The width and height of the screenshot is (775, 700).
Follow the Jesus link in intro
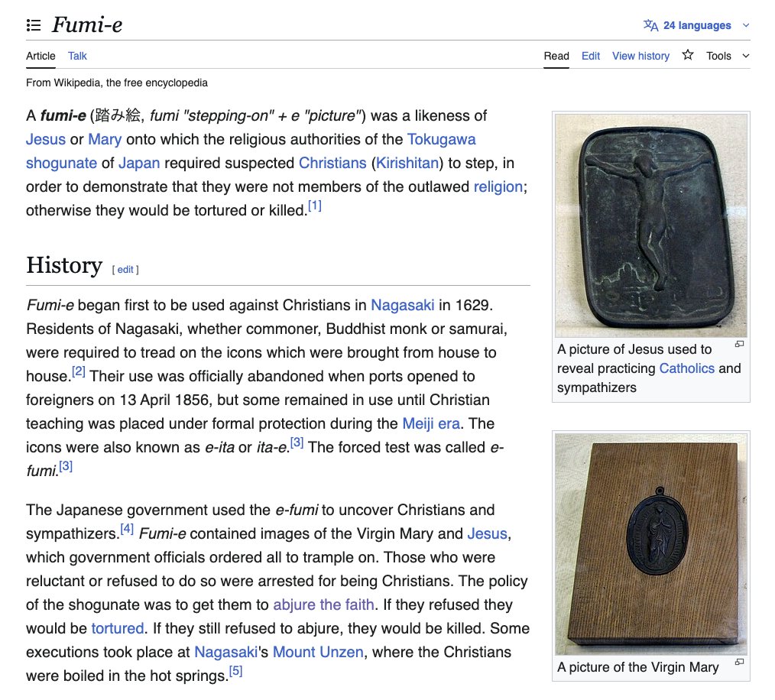[x=45, y=139]
